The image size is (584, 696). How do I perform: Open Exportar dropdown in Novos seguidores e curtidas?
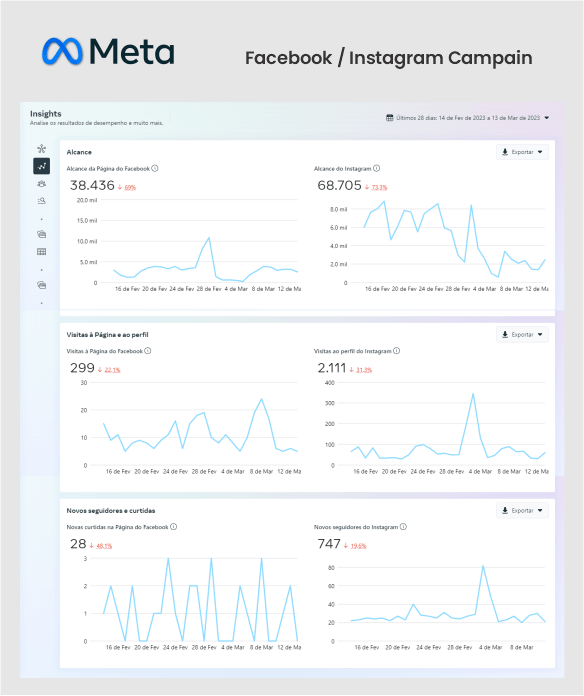tap(522, 510)
